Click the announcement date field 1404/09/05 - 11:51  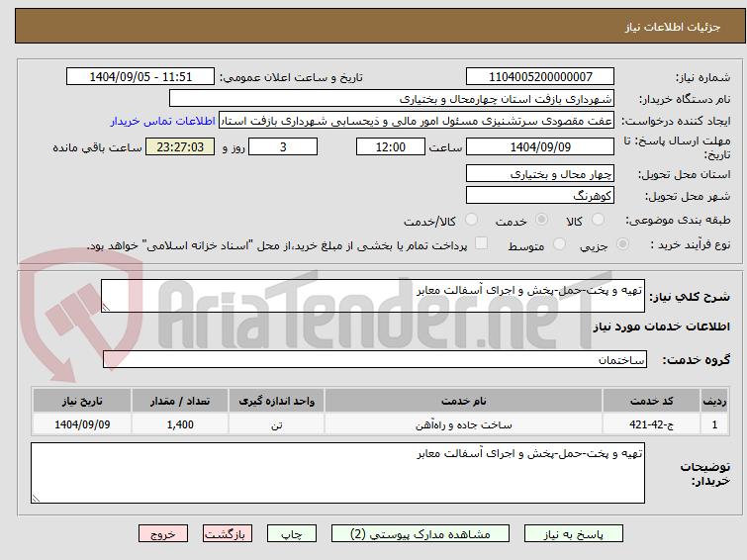tap(140, 77)
